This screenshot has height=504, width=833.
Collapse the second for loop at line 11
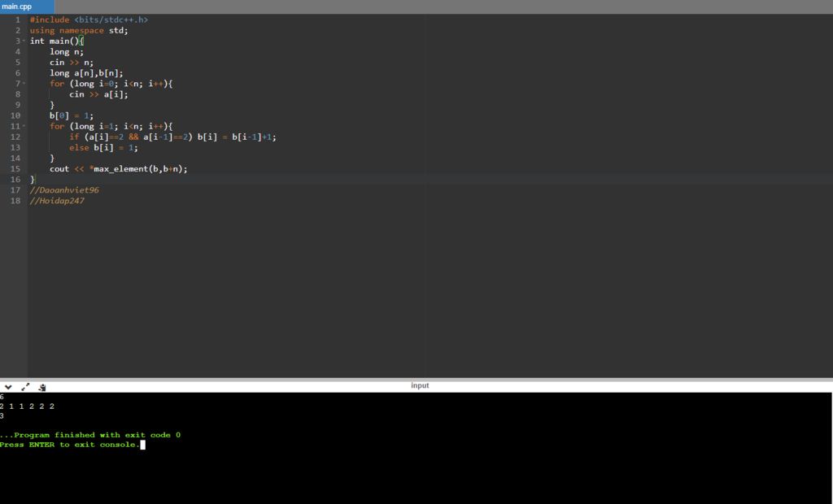(x=24, y=126)
